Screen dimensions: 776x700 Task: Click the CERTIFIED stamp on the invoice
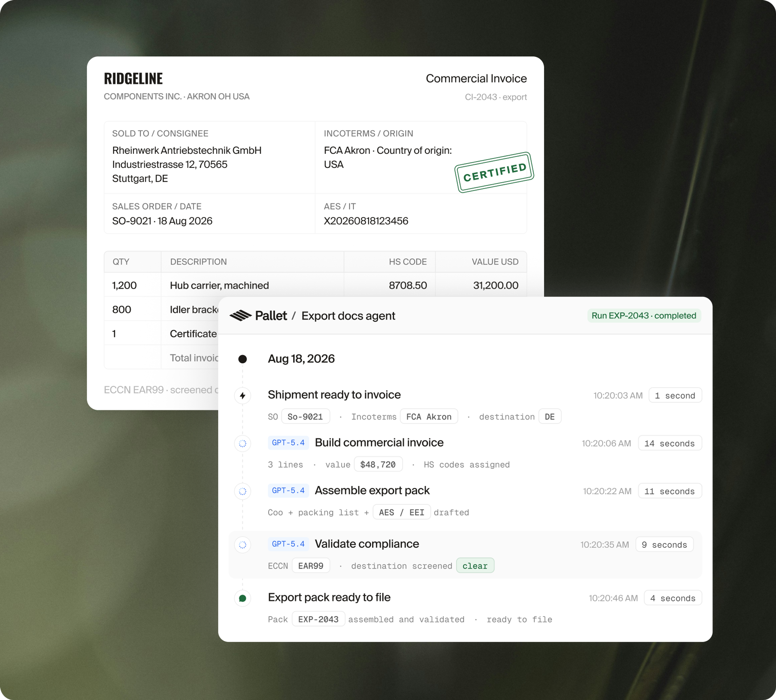pos(494,172)
